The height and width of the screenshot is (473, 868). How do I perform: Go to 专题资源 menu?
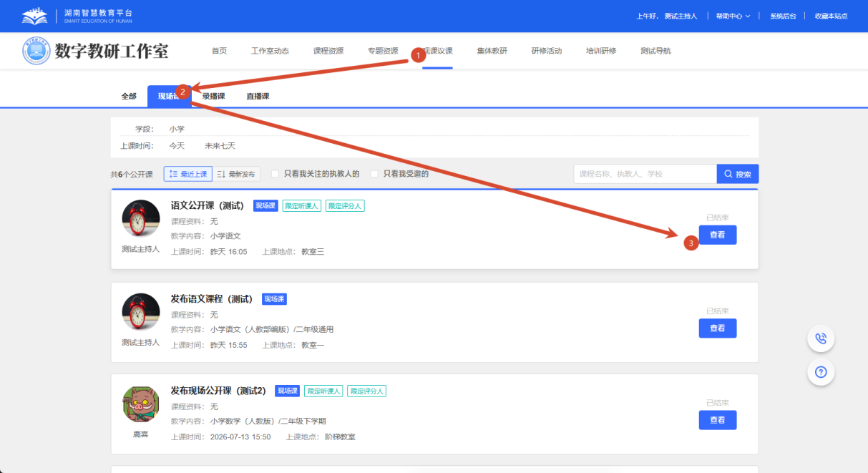(383, 51)
